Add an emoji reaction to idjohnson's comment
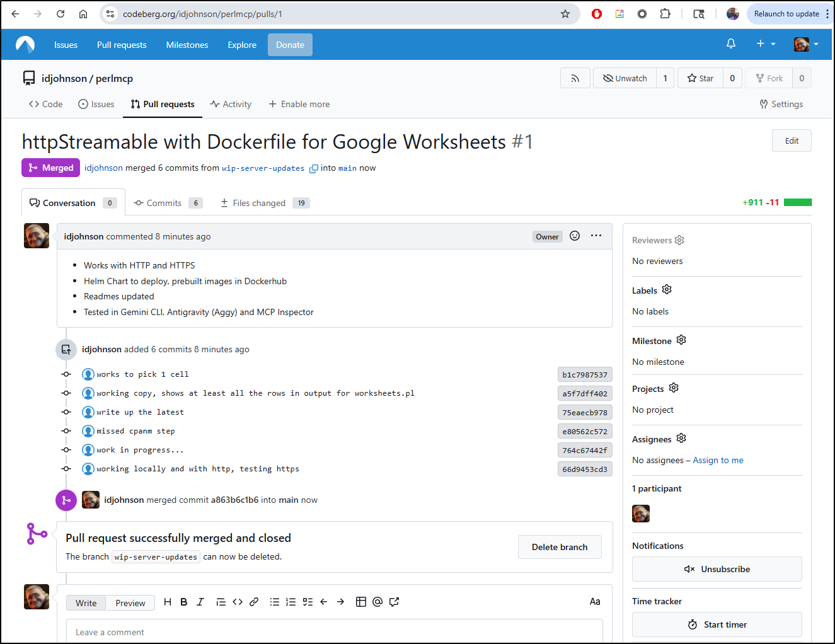Viewport: 835px width, 644px height. coord(575,236)
